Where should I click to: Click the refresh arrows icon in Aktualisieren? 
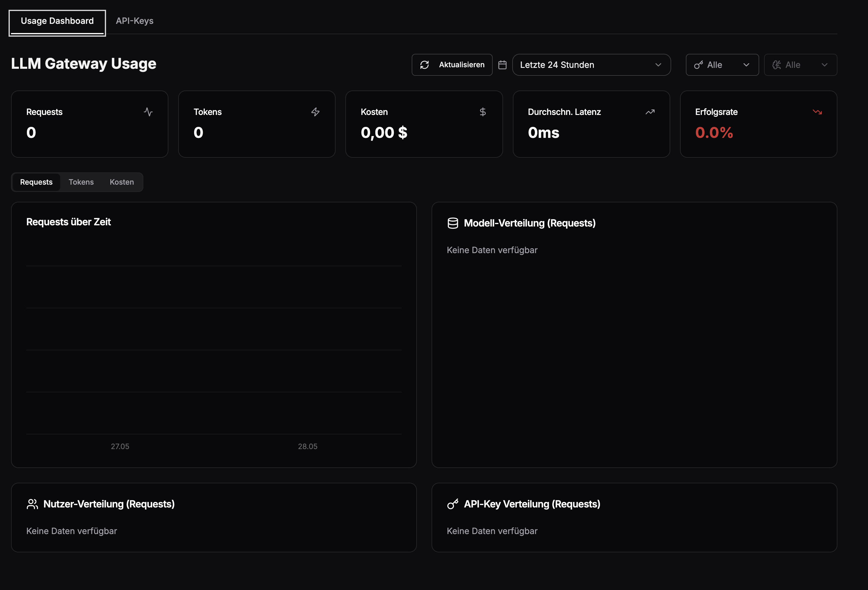[x=424, y=65]
